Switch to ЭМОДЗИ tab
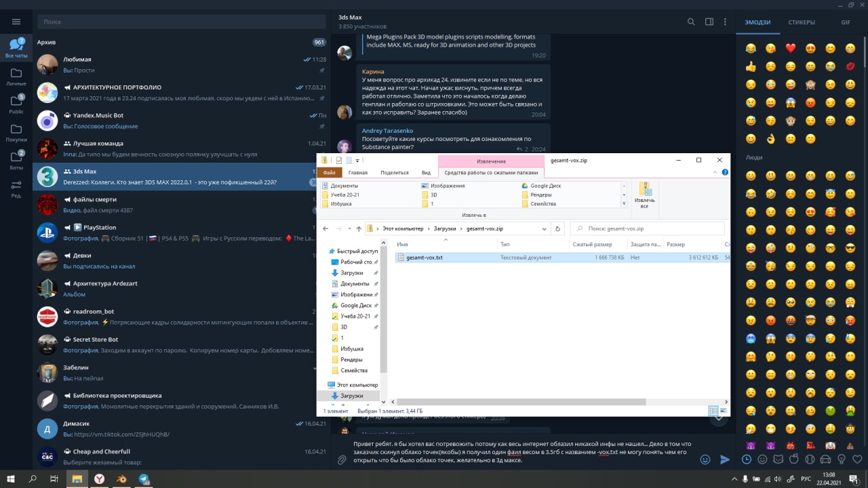 click(x=757, y=22)
